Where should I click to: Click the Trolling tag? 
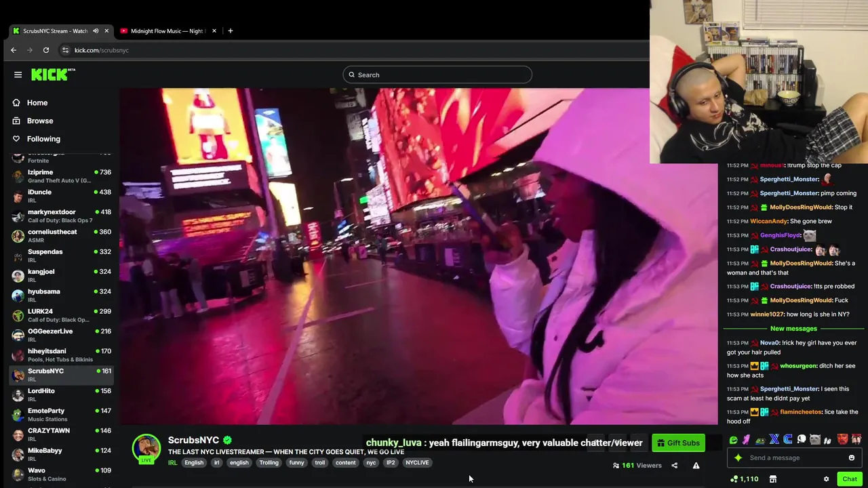[269, 463]
